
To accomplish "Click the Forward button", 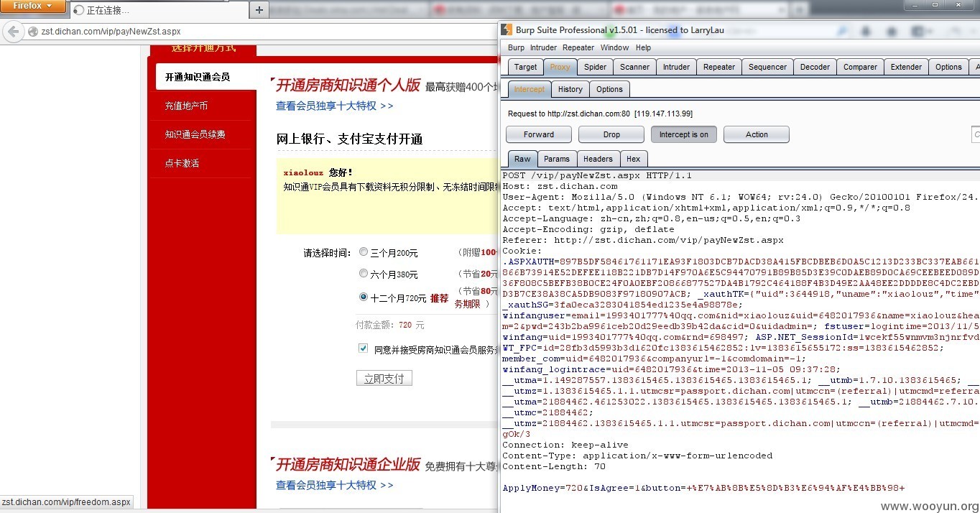I will point(539,134).
